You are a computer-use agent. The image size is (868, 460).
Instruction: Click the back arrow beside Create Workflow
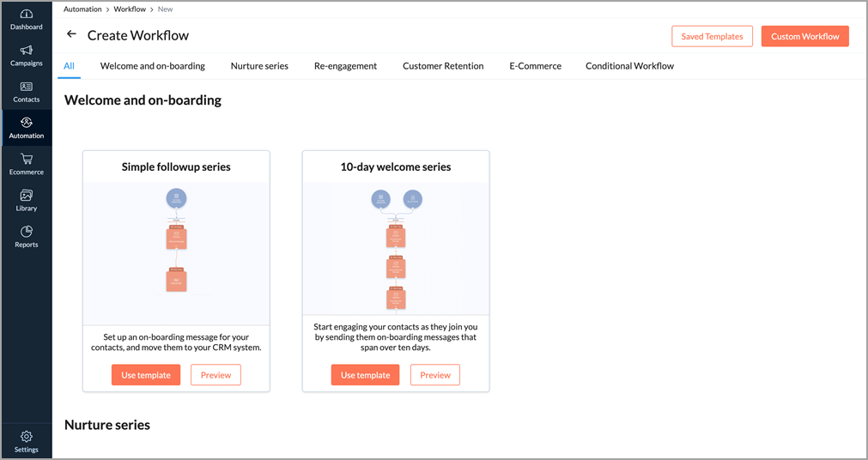[x=71, y=34]
